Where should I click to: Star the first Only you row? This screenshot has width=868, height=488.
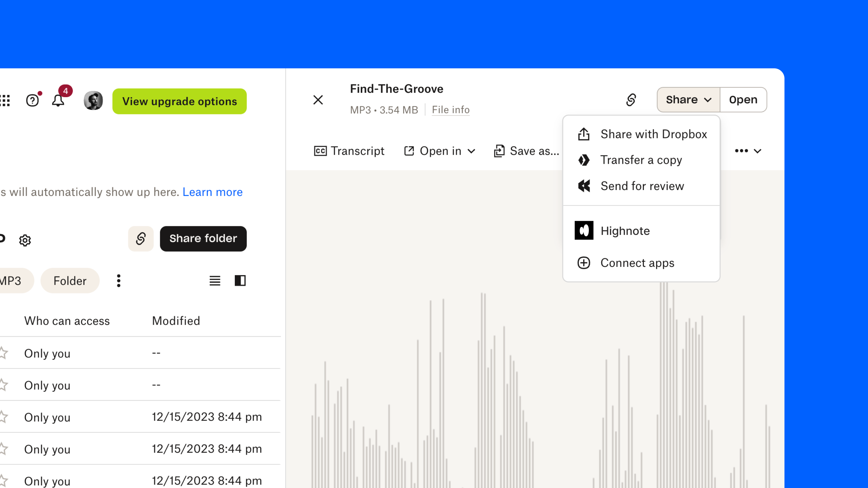pos(3,353)
